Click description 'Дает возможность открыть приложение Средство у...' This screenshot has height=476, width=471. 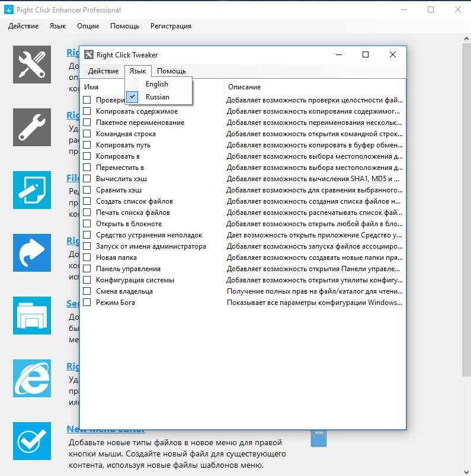[x=314, y=235]
